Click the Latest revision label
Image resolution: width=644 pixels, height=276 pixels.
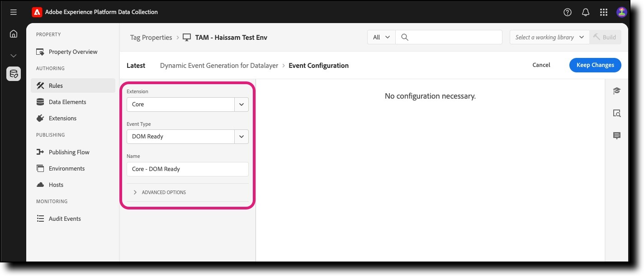[x=136, y=65]
